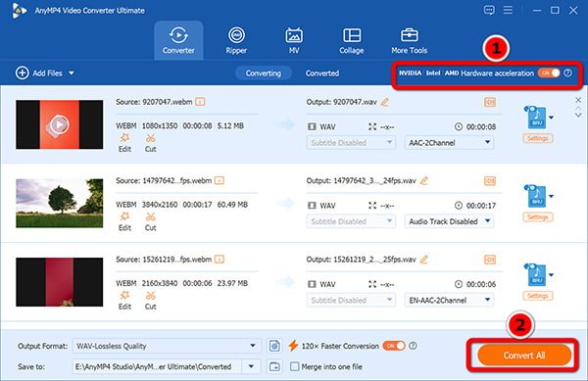Screen dimensions: 588x381
Task: Switch to the Ripper tab
Action: 236,40
